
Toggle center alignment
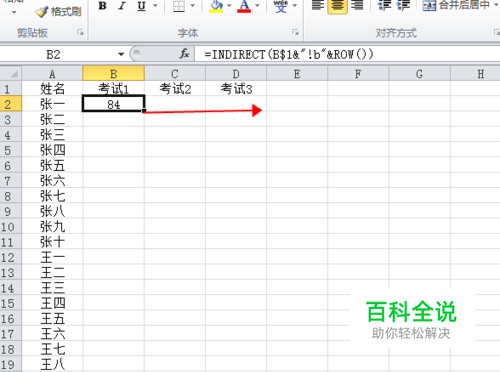337,6
